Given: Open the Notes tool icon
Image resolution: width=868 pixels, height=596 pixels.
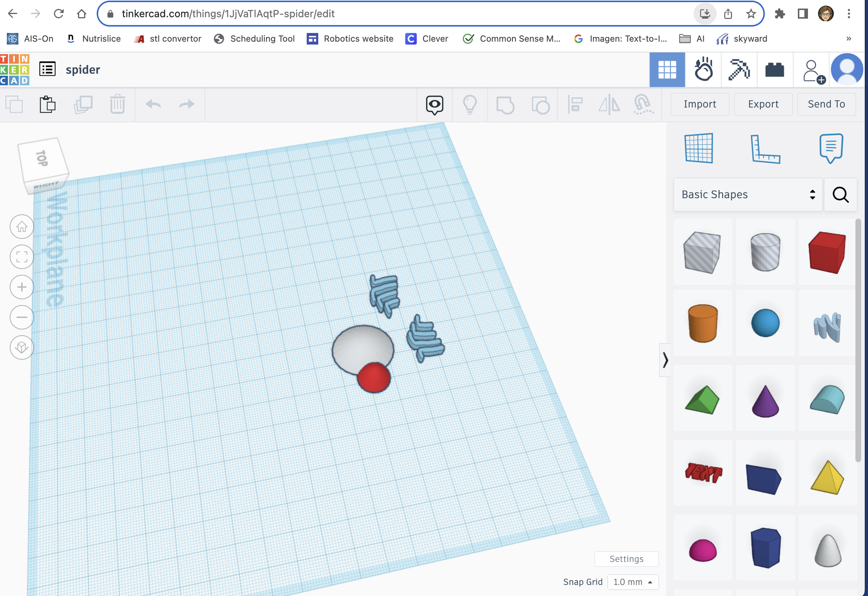Looking at the screenshot, I should (x=831, y=148).
